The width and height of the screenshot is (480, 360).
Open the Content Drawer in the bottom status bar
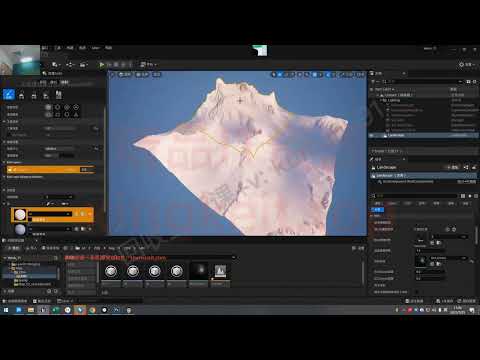click(x=15, y=301)
